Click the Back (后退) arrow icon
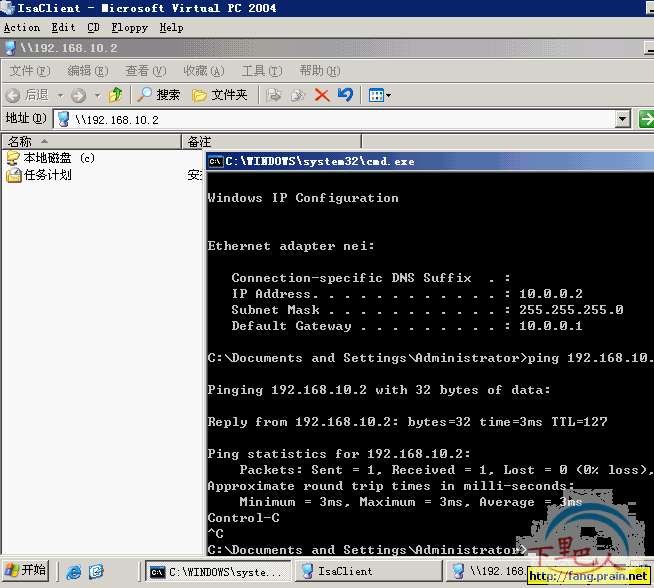 click(13, 95)
